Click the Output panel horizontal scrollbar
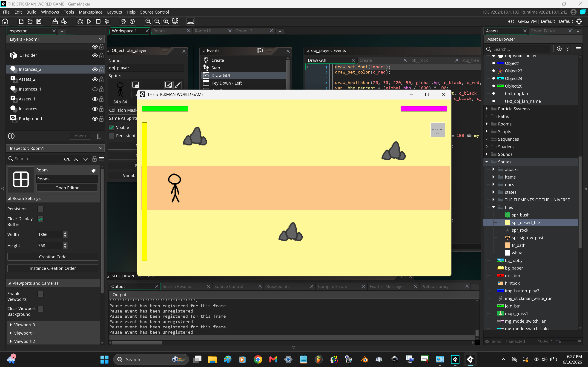This screenshot has width=588, height=367. [137, 343]
